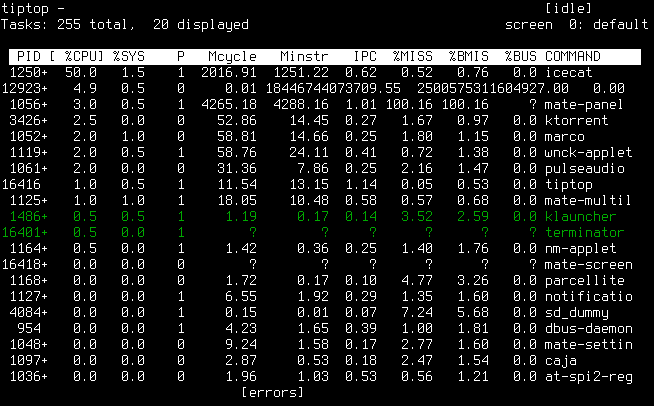Select the mate-screen process name
Screen dimensions: 654x406
tap(589, 265)
